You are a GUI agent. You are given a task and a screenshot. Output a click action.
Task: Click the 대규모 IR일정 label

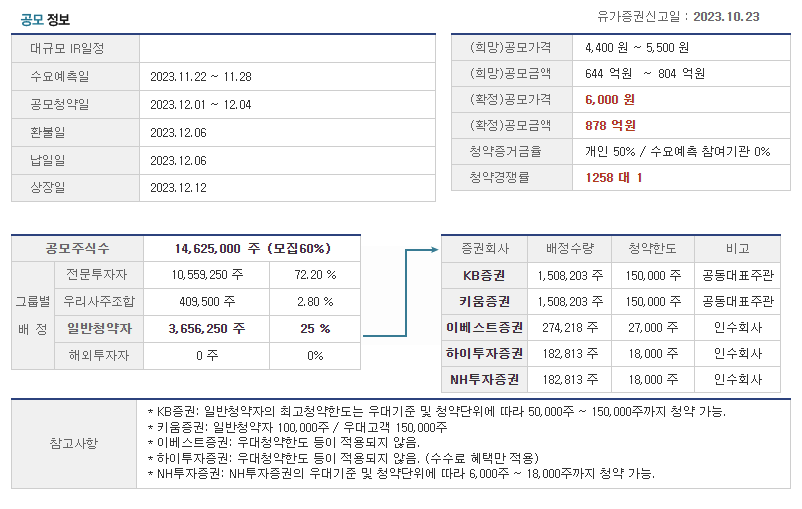pos(67,49)
